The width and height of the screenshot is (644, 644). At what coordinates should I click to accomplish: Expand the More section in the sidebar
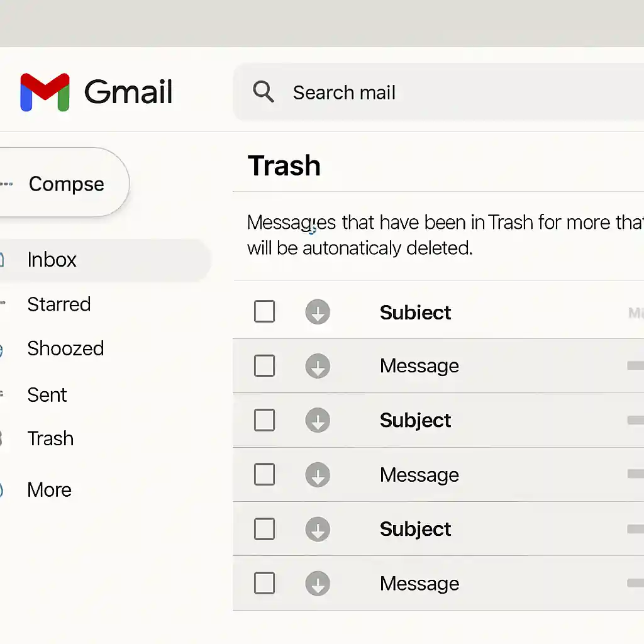coord(49,489)
